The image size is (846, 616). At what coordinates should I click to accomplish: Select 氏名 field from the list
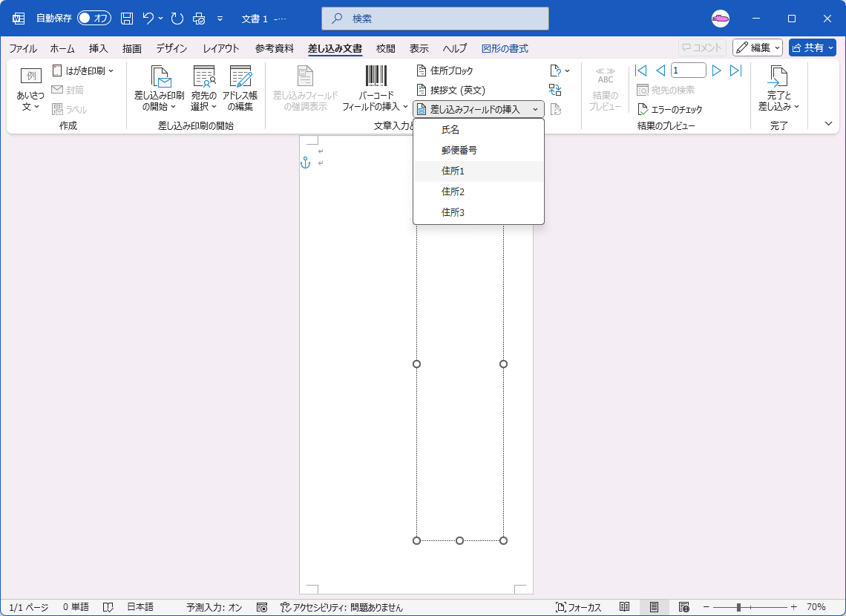pos(479,130)
